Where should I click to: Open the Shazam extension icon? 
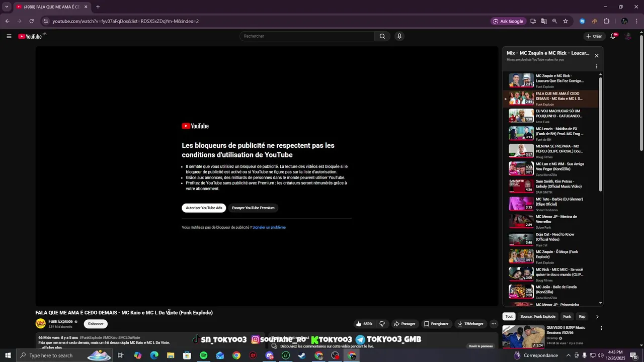(x=582, y=21)
